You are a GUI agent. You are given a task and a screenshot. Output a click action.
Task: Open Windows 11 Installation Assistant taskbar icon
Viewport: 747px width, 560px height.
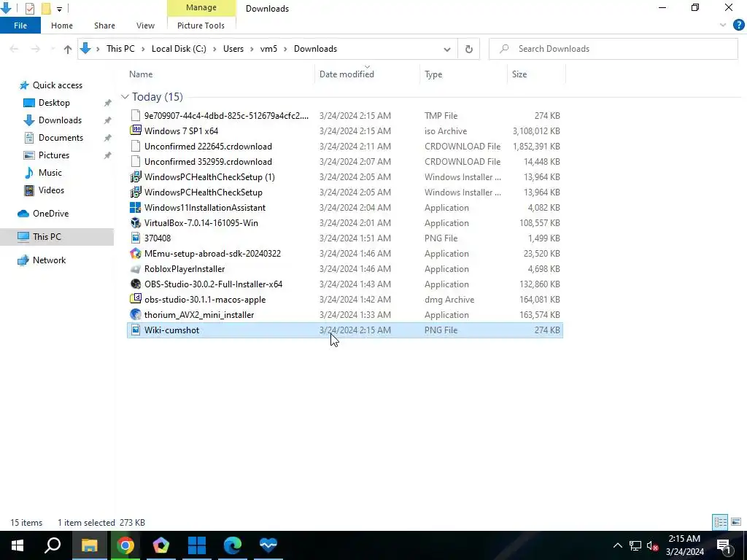point(197,545)
